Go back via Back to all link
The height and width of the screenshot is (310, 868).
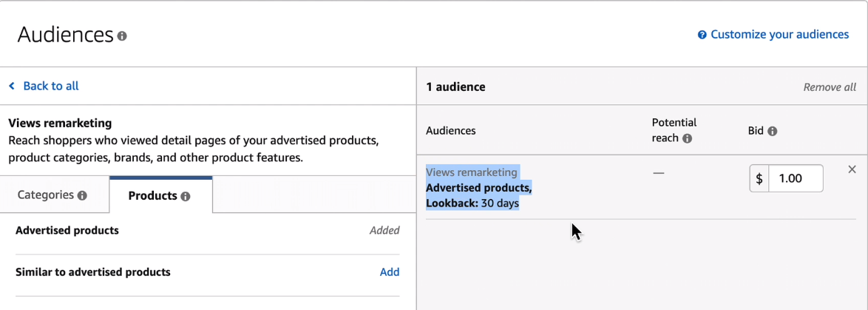click(x=50, y=86)
